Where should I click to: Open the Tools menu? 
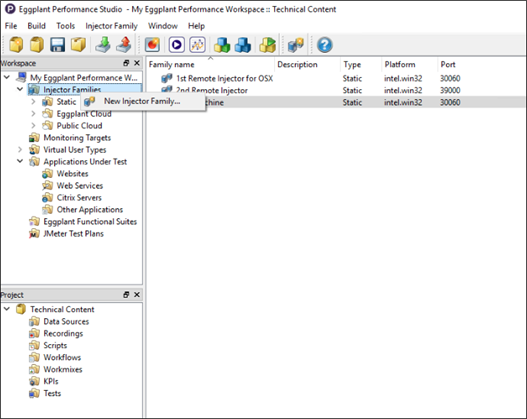[x=66, y=26]
